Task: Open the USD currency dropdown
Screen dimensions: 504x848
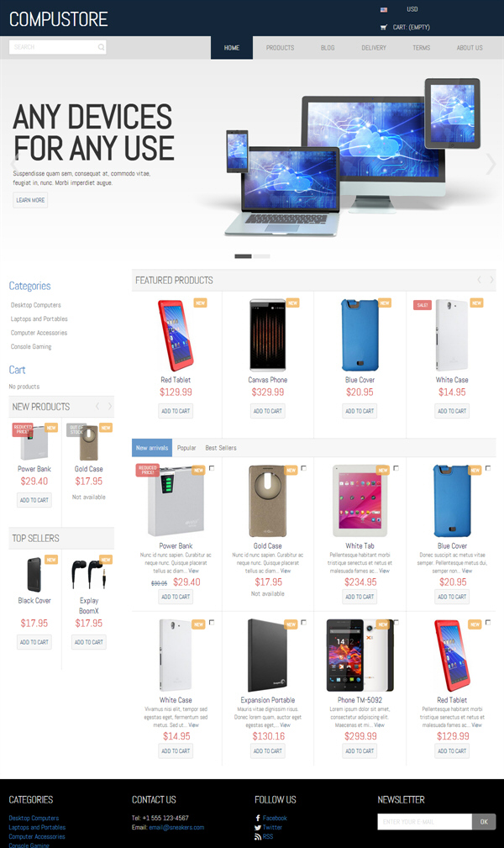Action: click(412, 9)
